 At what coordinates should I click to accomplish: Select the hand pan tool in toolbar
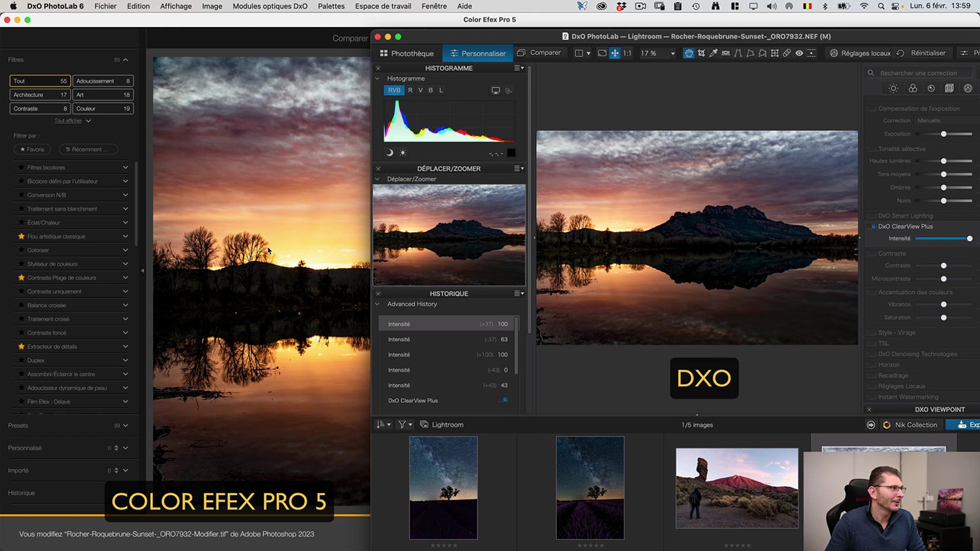688,53
